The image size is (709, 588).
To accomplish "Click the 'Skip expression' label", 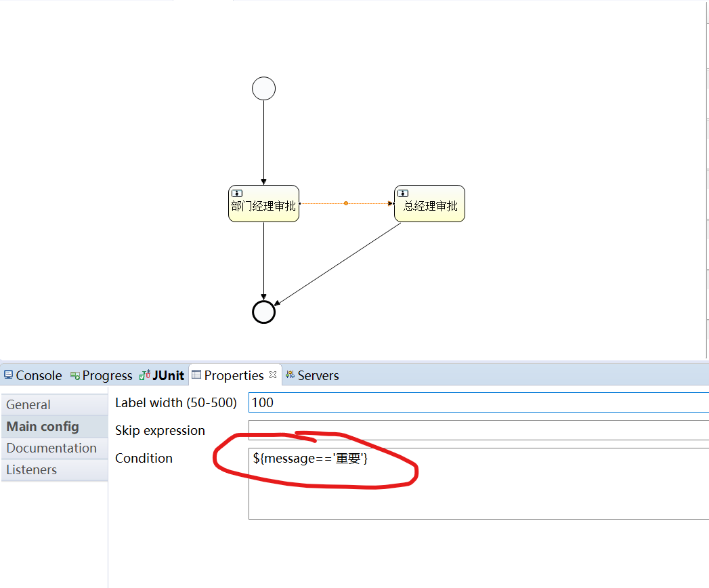I will 160,431.
